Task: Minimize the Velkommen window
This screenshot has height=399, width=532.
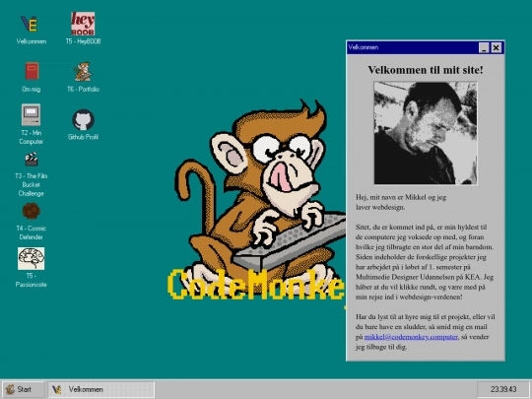Action: [x=484, y=48]
